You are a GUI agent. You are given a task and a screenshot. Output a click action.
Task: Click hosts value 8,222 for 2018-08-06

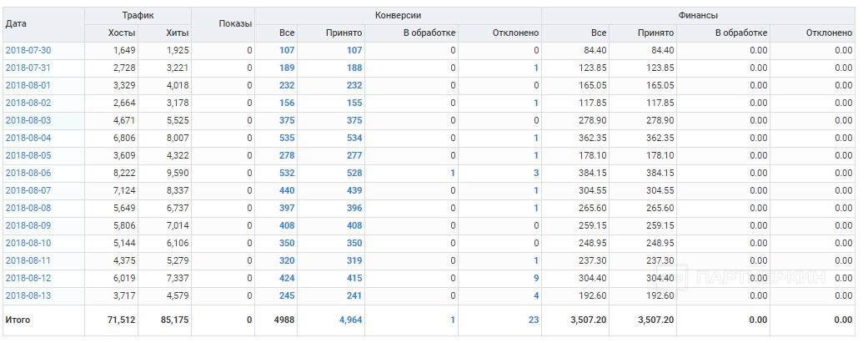point(124,173)
